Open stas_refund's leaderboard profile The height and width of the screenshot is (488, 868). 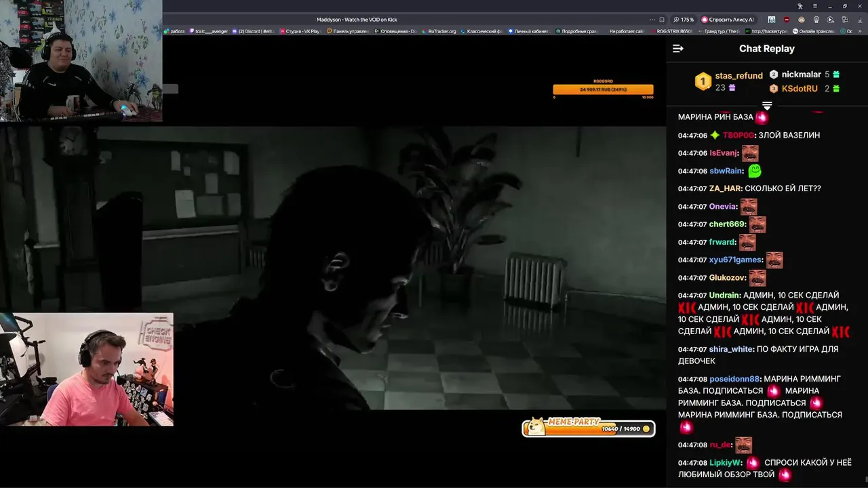739,76
